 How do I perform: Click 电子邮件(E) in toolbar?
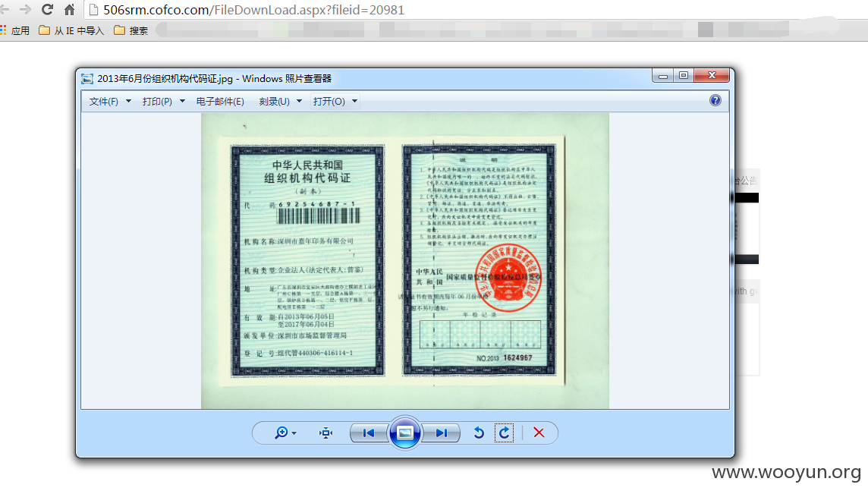[220, 102]
